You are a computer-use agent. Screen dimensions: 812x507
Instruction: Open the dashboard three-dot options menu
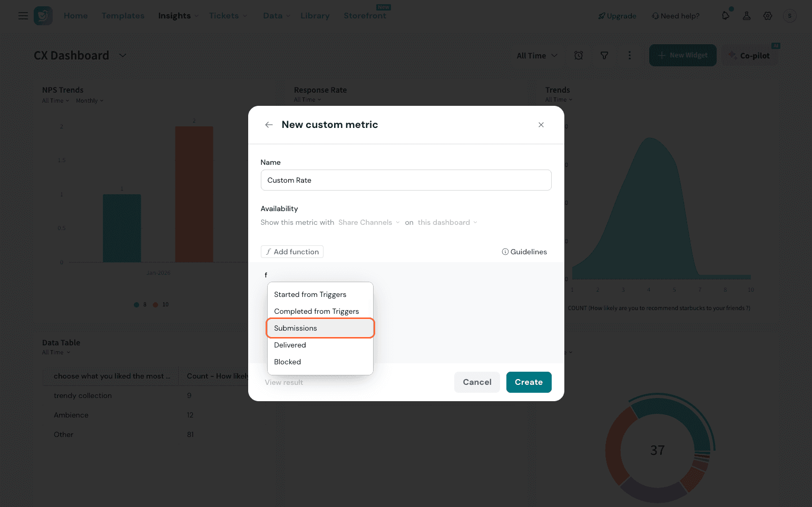[x=630, y=55]
